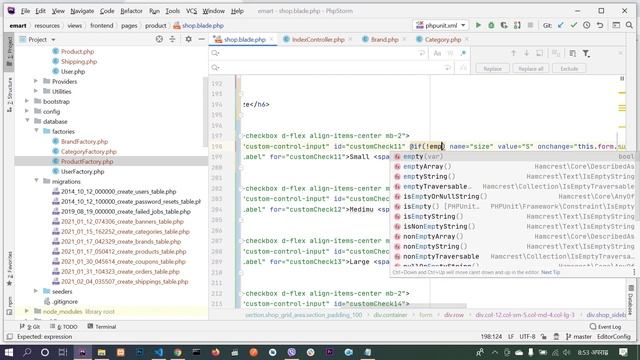Update project with the blue Git checkmark

(x=561, y=25)
